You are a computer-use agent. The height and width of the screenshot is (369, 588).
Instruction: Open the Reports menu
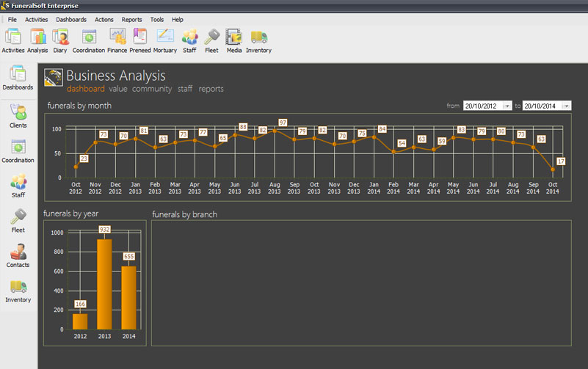pos(131,20)
